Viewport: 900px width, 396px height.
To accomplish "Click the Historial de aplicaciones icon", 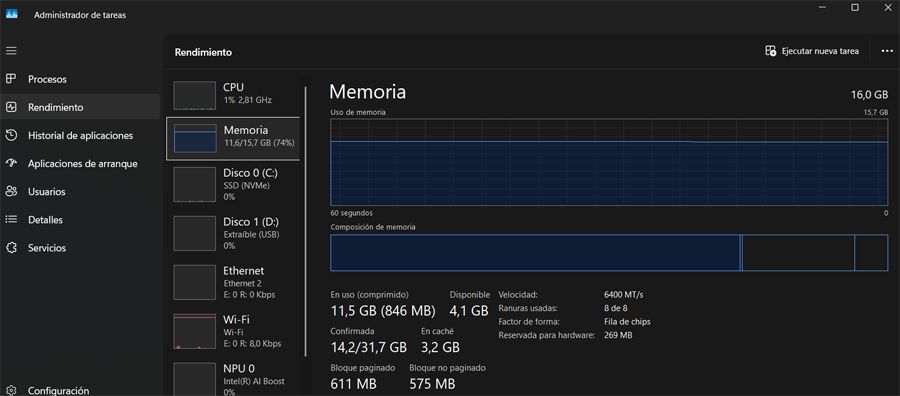I will pos(11,135).
